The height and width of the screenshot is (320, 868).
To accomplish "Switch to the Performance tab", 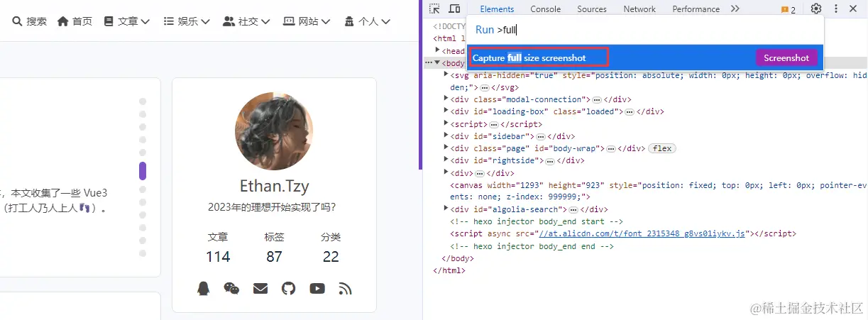I will [x=696, y=9].
